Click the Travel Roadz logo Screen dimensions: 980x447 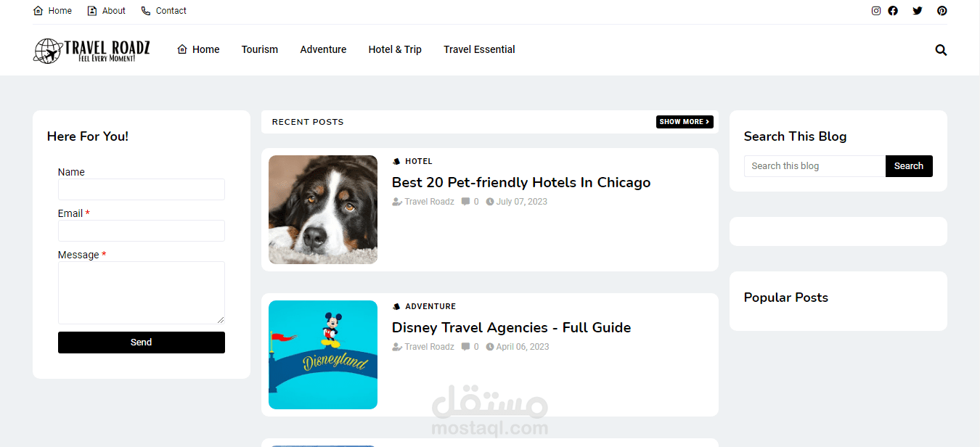tap(92, 51)
